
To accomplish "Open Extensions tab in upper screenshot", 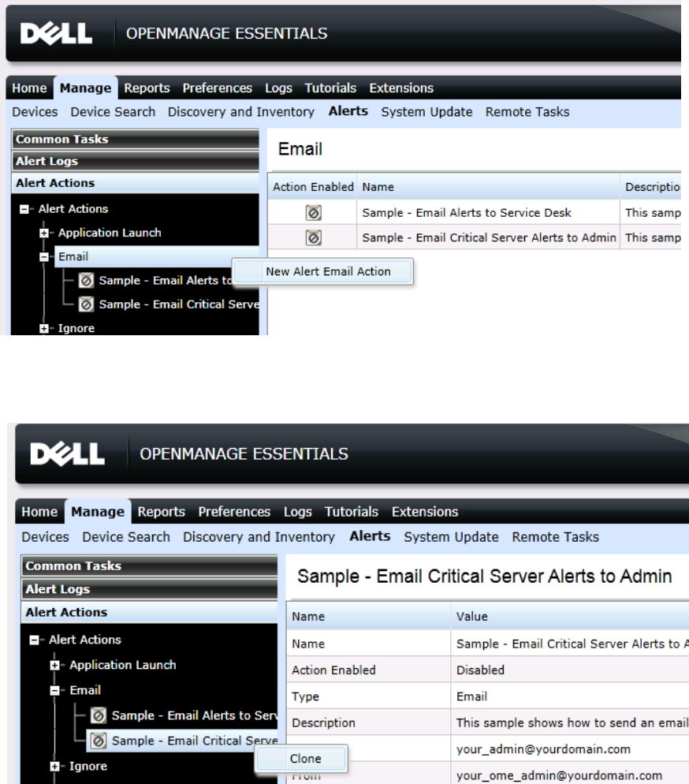I will pos(401,88).
